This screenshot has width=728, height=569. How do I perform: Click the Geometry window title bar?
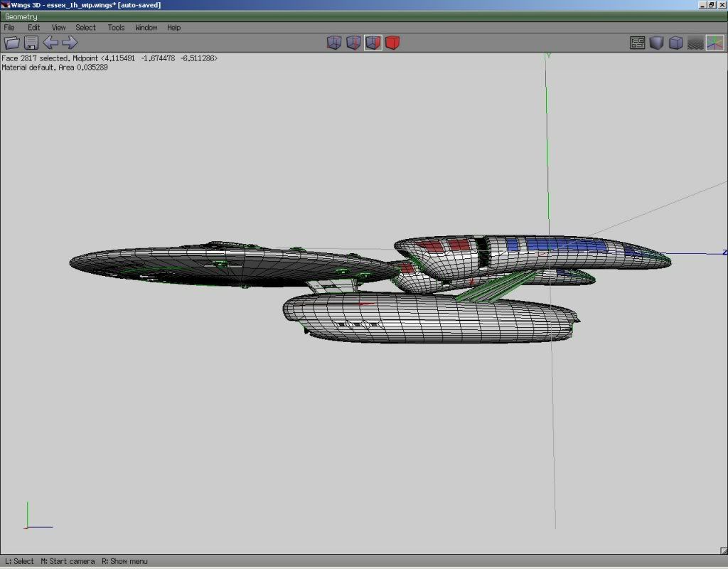pos(364,16)
